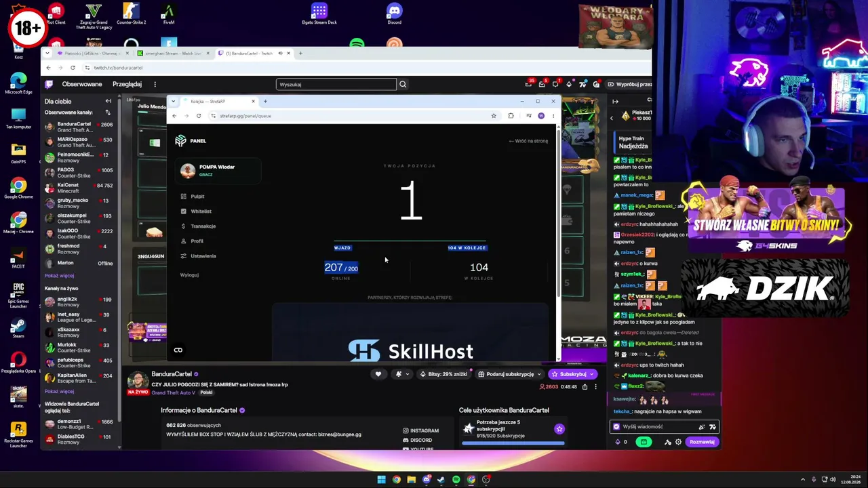Click Bitsy: 29% zniżki button
Screen dimensions: 868x488
point(444,374)
